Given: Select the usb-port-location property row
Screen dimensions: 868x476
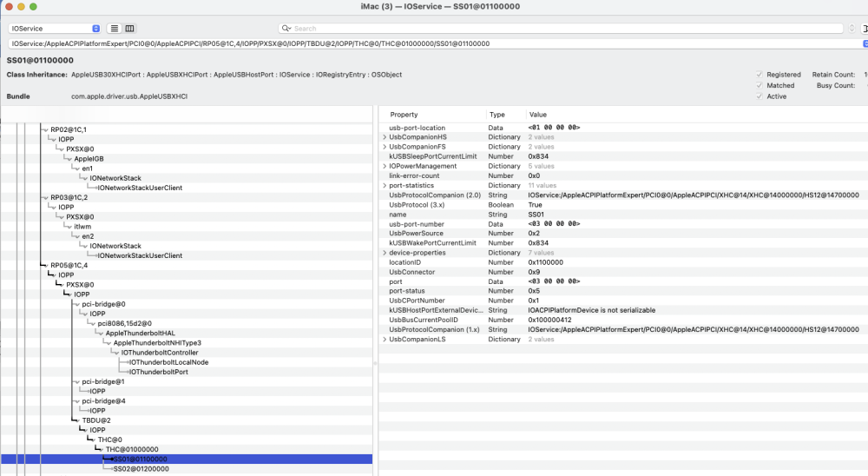Looking at the screenshot, I should tap(623, 128).
